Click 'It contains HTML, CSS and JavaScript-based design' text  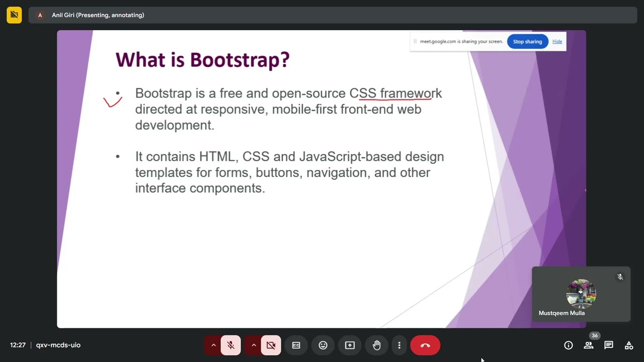[x=289, y=157]
